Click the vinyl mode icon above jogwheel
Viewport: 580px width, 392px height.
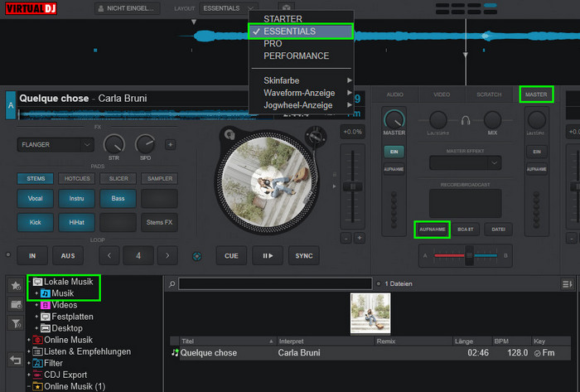pyautogui.click(x=230, y=134)
